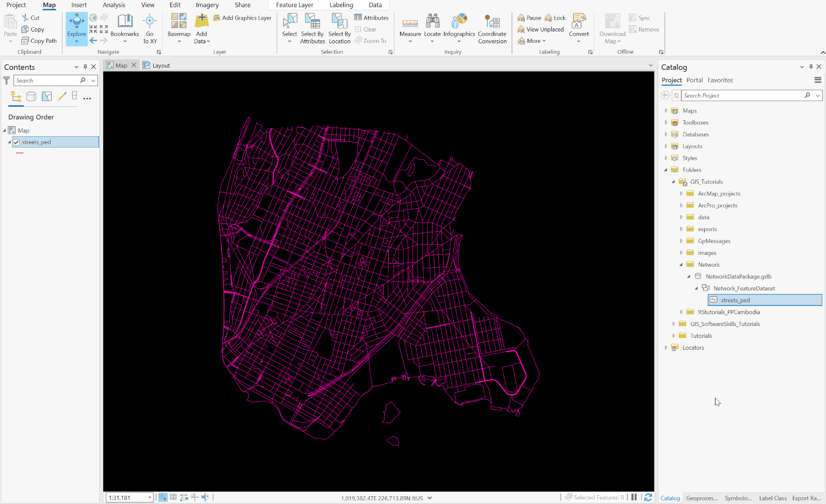Collapse the Network folder in Catalog
The image size is (826, 504).
(681, 264)
